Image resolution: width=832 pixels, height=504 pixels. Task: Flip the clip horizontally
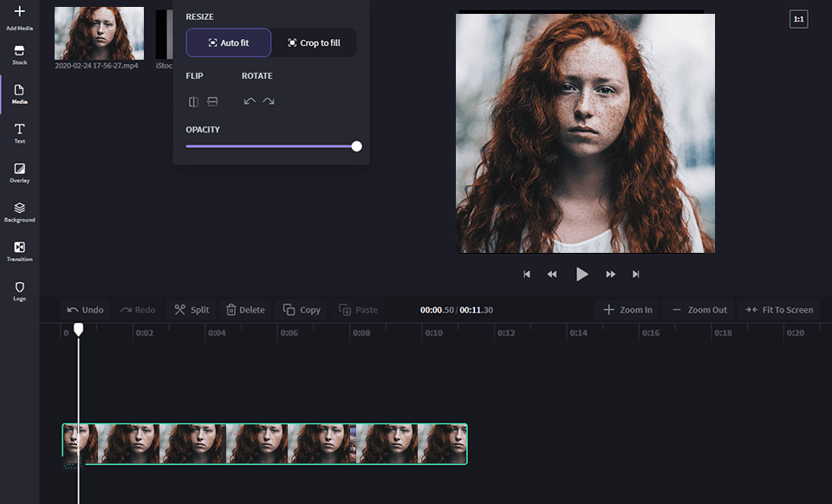click(x=193, y=101)
